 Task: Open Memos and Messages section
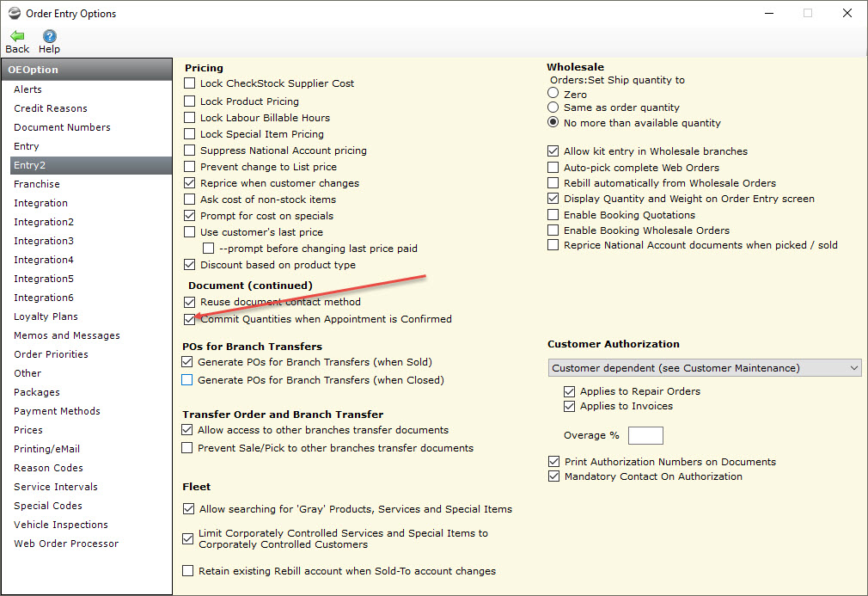click(67, 335)
